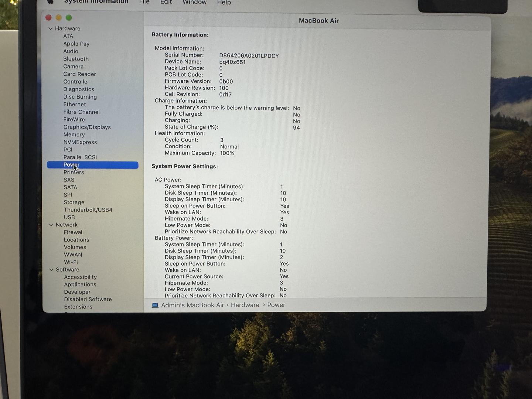Image resolution: width=532 pixels, height=399 pixels.
Task: Select the highlighted Power sidebar item
Action: tap(93, 165)
